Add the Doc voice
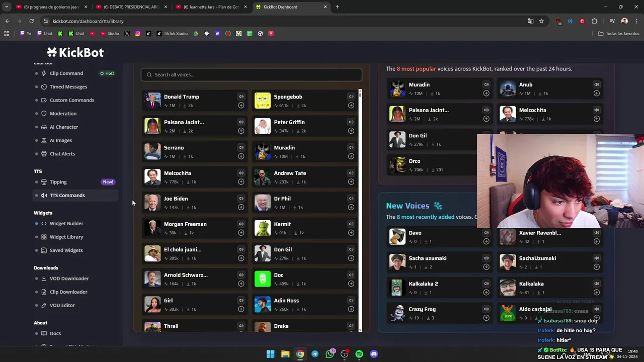 tap(351, 284)
